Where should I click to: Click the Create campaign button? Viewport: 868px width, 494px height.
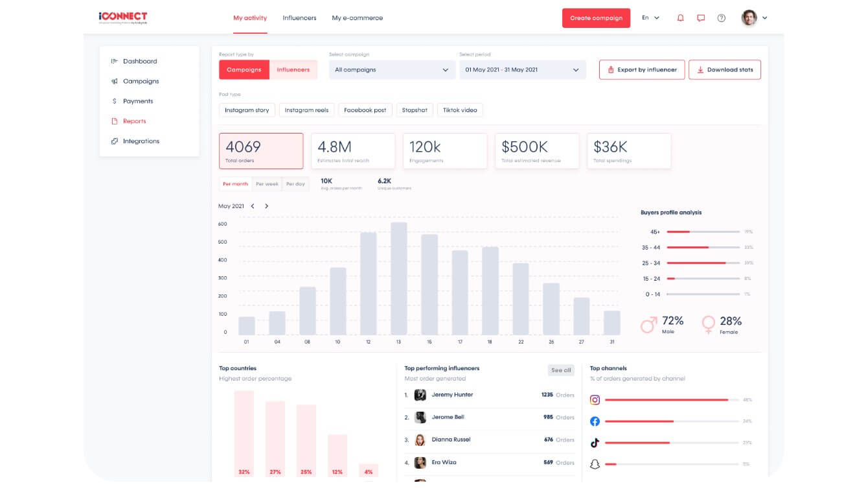596,18
